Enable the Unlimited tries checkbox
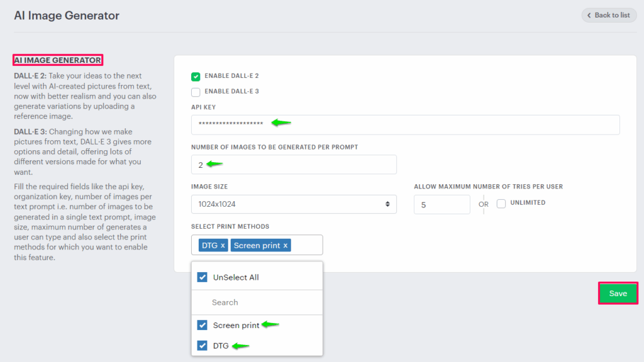 (x=501, y=204)
